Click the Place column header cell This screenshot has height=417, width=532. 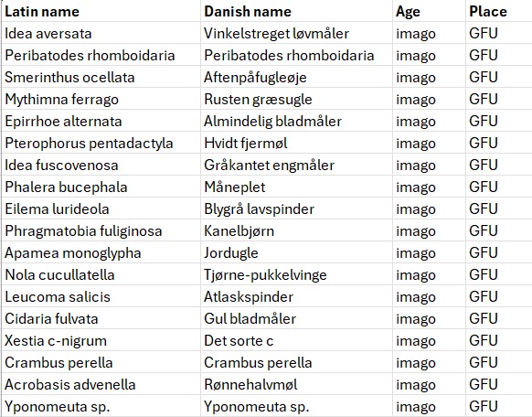(x=499, y=11)
